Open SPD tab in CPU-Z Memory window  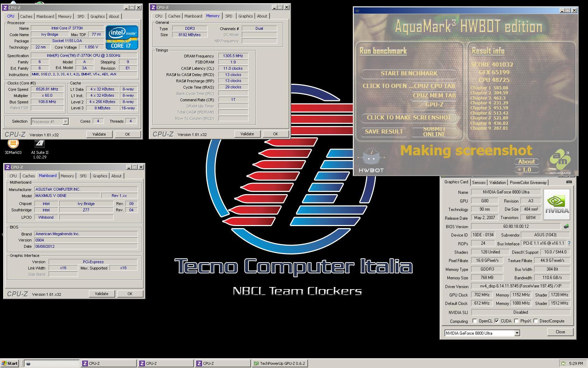pos(229,16)
